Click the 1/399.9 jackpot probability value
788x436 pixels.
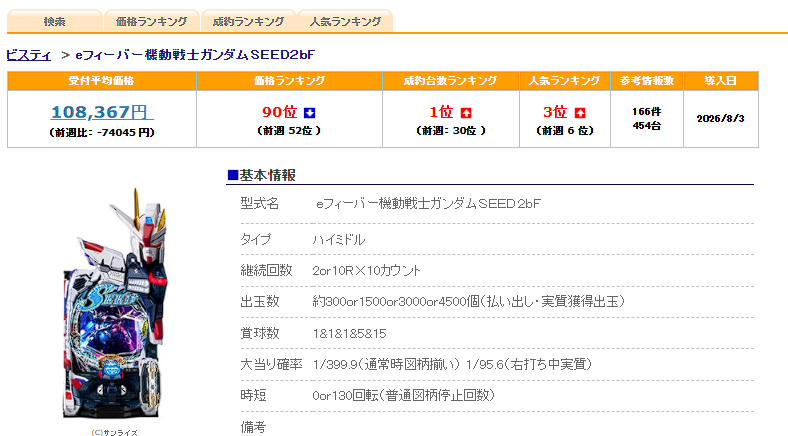(386, 364)
